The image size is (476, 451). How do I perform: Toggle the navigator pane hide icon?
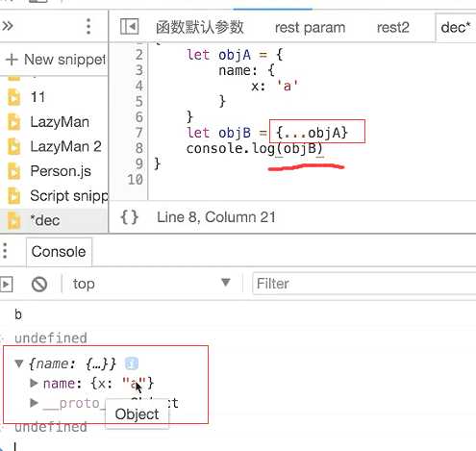(130, 27)
